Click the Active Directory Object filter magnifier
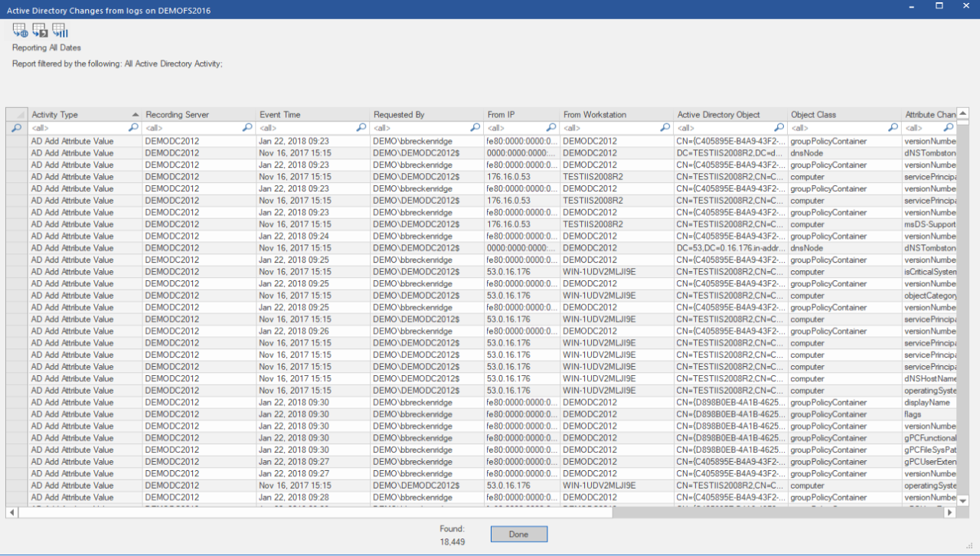The width and height of the screenshot is (980, 556). click(779, 128)
